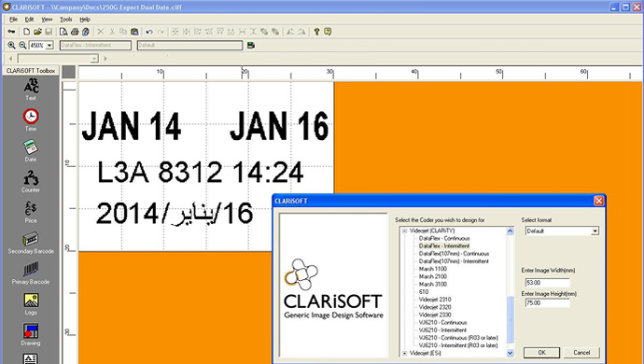Open the Tools menu
This screenshot has height=364, width=644.
65,20
